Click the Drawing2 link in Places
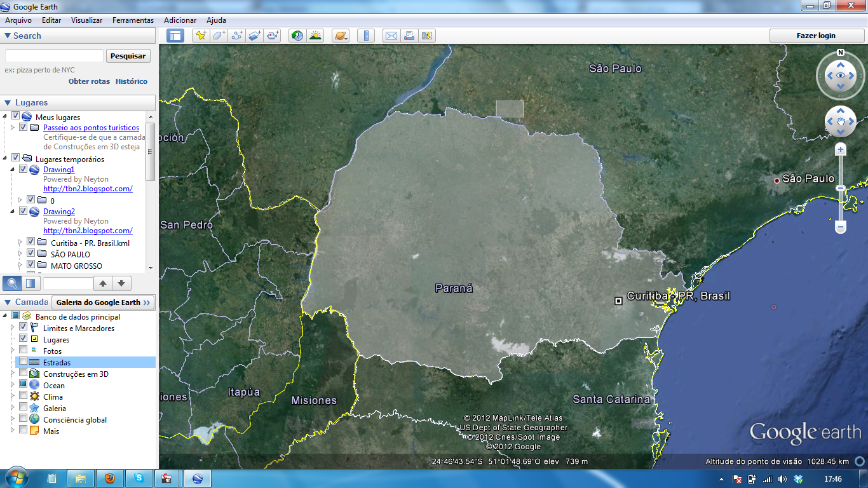Viewport: 868px width, 488px height. [59, 211]
